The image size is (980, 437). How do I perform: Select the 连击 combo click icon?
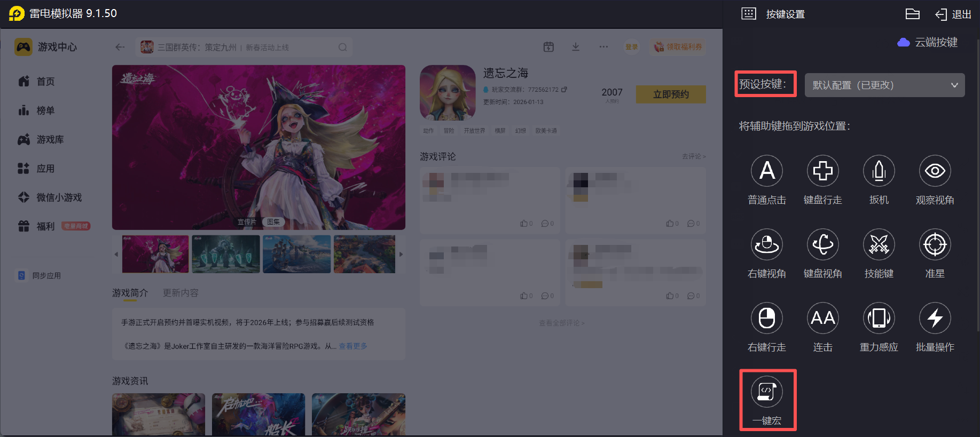[x=823, y=318]
